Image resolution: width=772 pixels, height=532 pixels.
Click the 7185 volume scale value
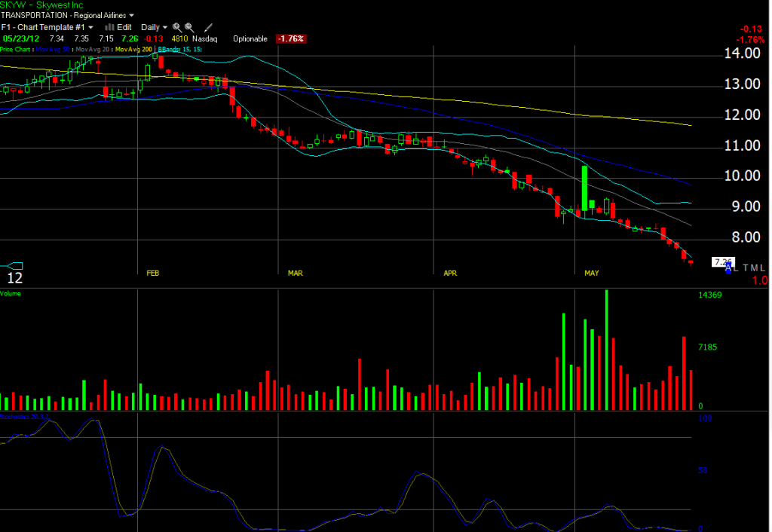pyautogui.click(x=707, y=347)
